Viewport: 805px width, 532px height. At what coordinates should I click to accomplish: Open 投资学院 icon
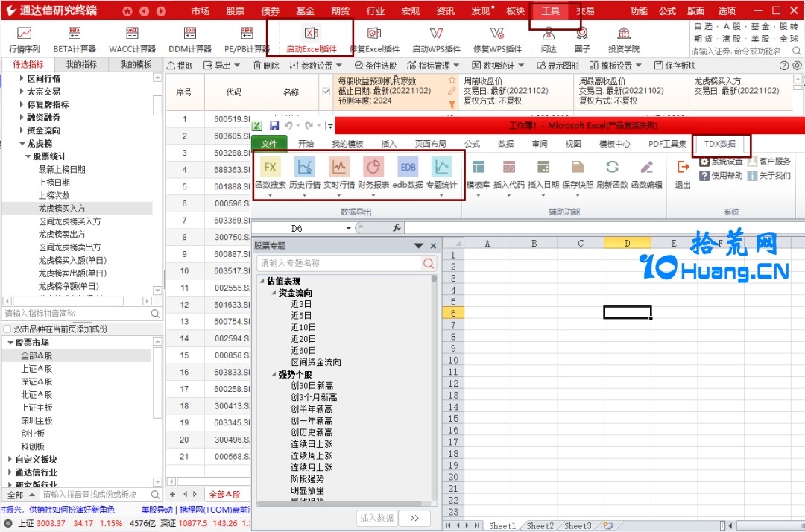click(x=624, y=34)
